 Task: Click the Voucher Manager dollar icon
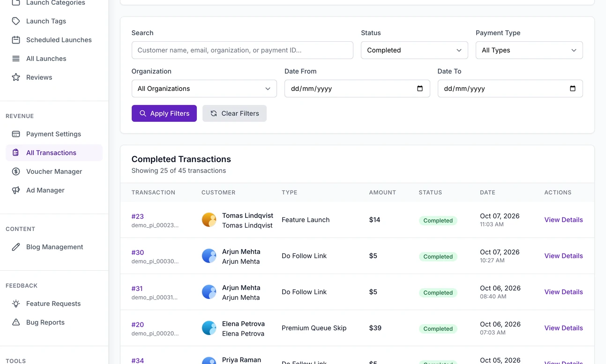pos(16,171)
